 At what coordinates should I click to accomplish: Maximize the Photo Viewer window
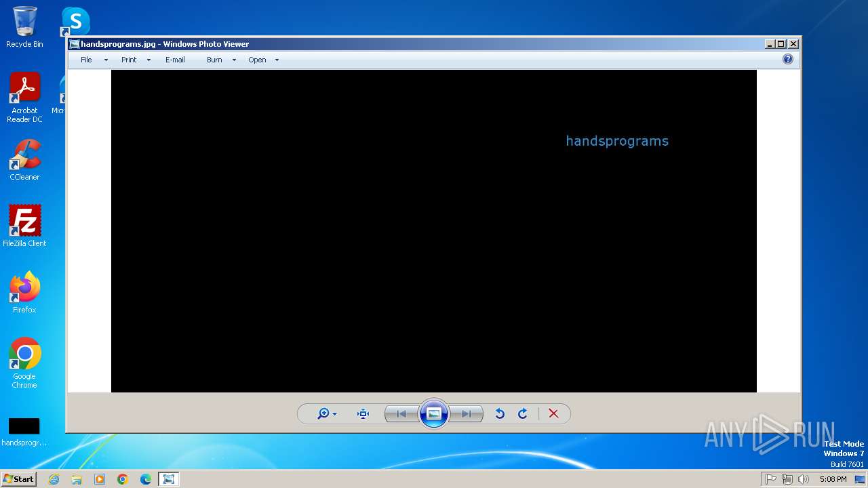point(781,44)
